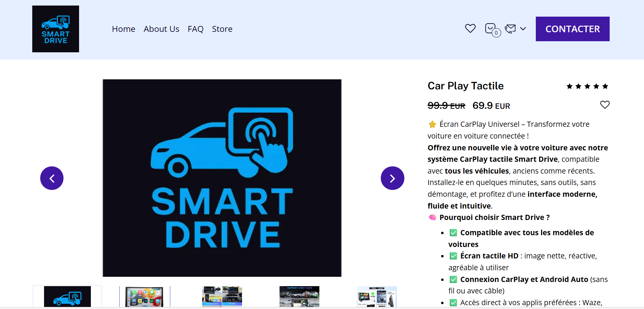This screenshot has width=644, height=309.
Task: Open the wishlist heart in the header
Action: click(x=470, y=28)
